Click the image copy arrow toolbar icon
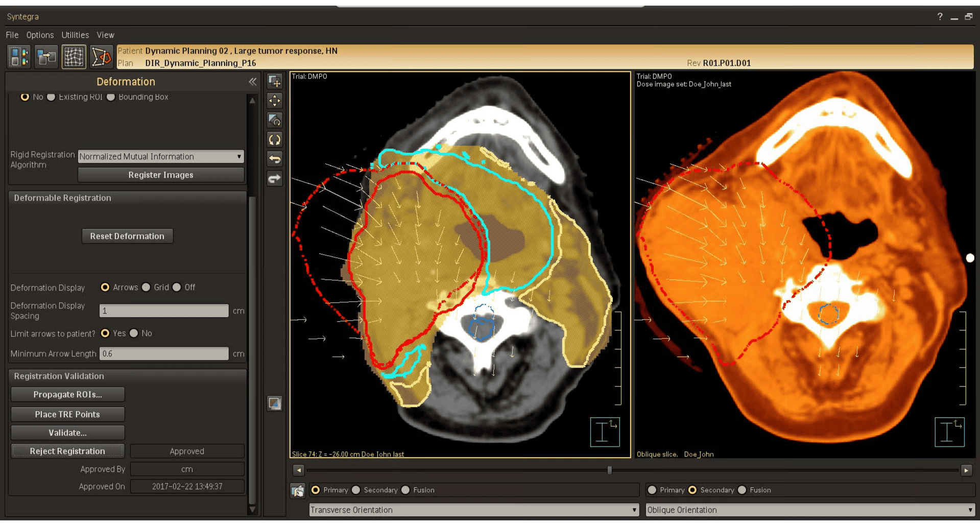Screen dimensions: 980x526 pyautogui.click(x=46, y=57)
